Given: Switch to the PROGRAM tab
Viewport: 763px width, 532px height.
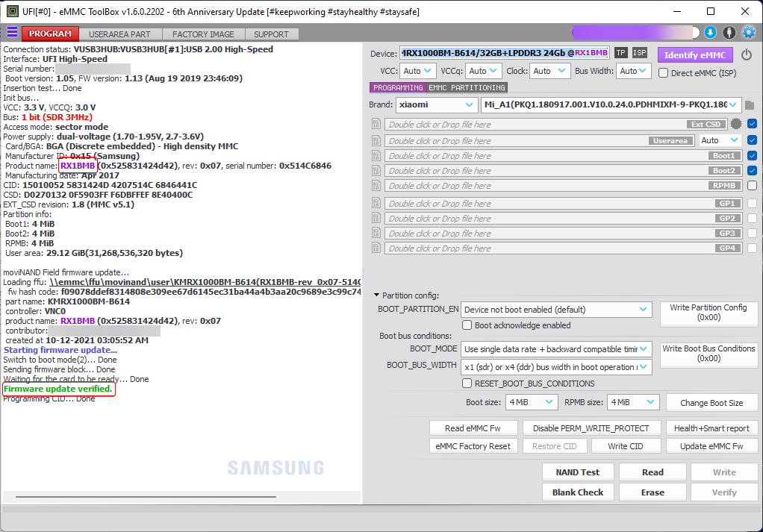Looking at the screenshot, I should coord(50,34).
